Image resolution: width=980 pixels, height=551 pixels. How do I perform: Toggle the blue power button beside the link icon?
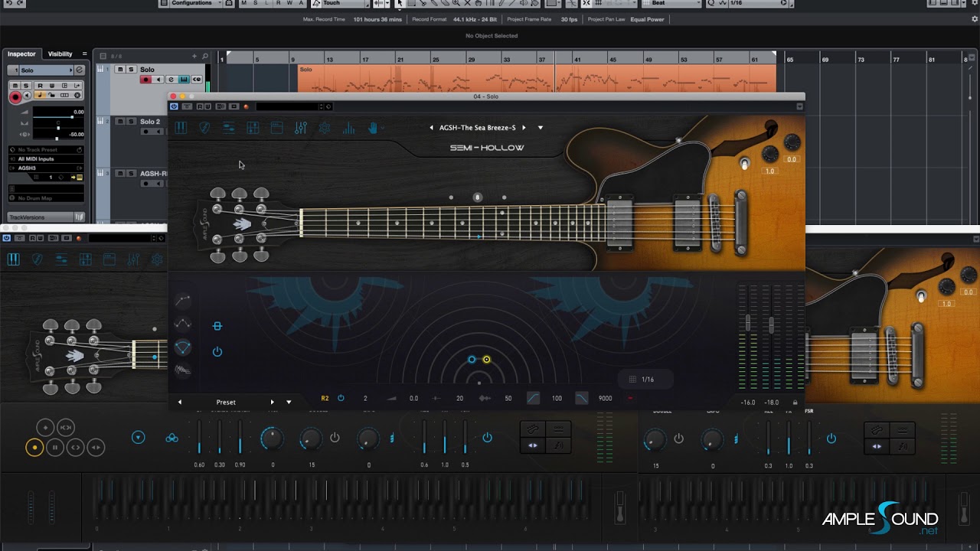click(x=217, y=351)
